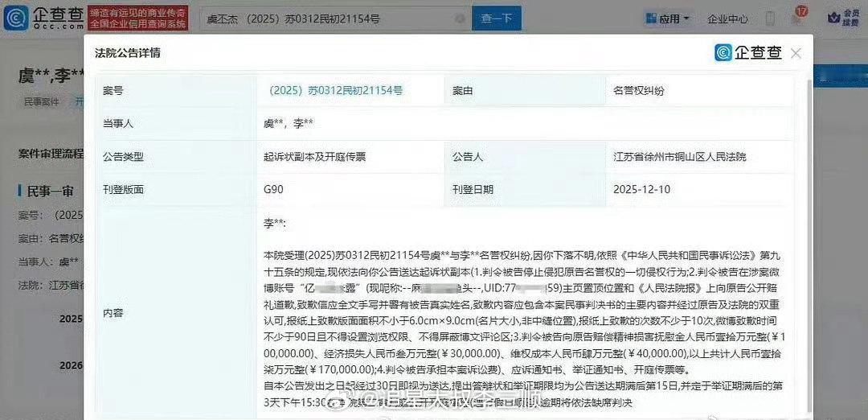This screenshot has height=420, width=868.
Task: Click the mobile phone icon in header
Action: point(770,19)
